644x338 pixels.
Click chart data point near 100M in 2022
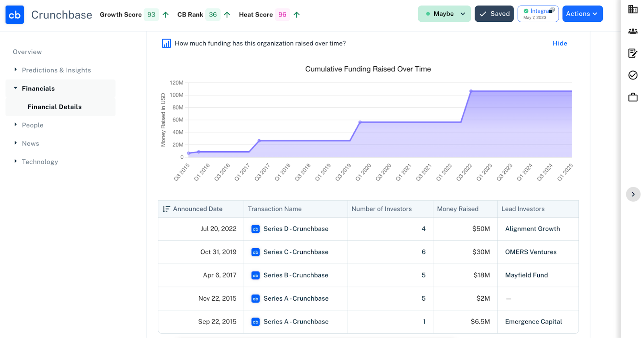(471, 91)
